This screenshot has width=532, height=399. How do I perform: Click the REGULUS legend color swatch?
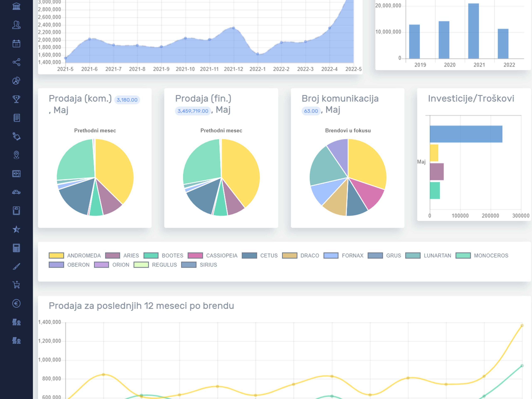coord(141,265)
